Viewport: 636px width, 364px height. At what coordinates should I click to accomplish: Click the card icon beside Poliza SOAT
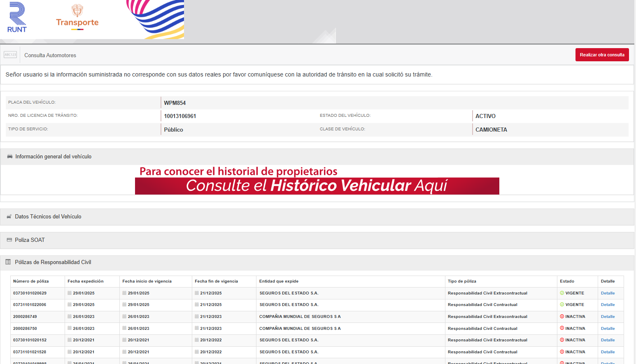pyautogui.click(x=9, y=240)
